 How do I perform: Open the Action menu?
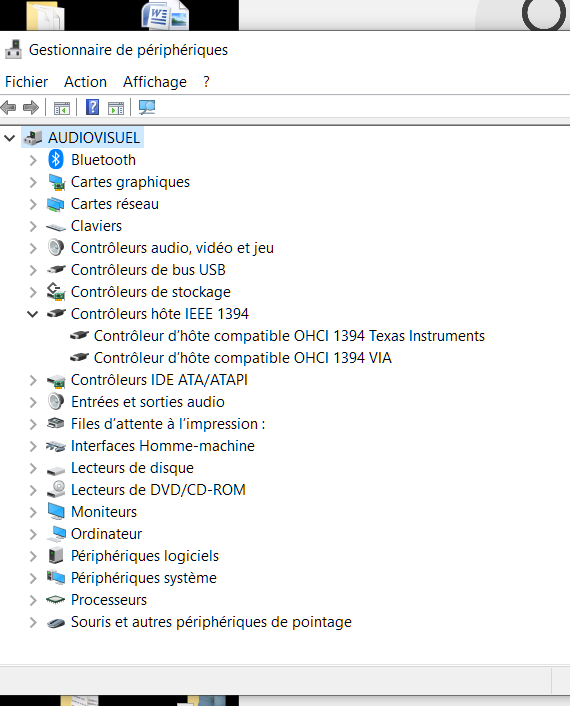click(x=86, y=82)
